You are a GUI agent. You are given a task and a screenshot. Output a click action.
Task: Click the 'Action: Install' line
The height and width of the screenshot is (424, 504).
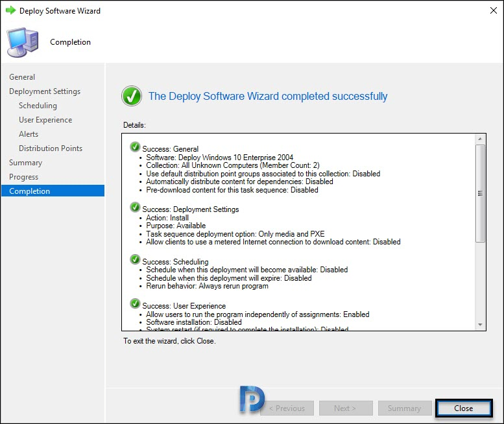pos(167,218)
